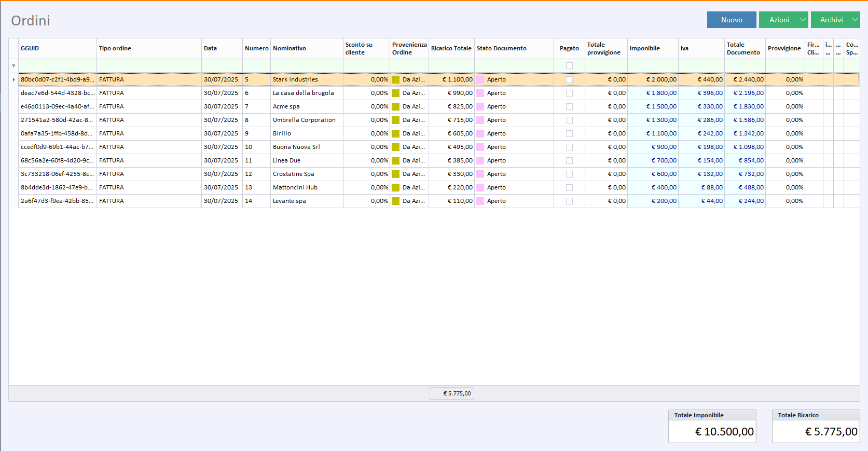Click the Totale Ricarico € 5.775,00 box
This screenshot has width=868, height=451.
coord(816,426)
